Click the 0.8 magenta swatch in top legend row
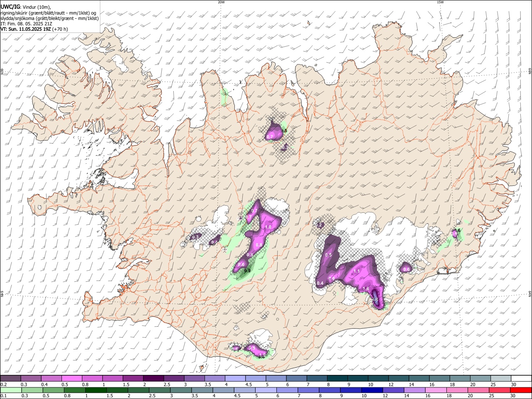This screenshot has height=399, width=532. click(92, 378)
